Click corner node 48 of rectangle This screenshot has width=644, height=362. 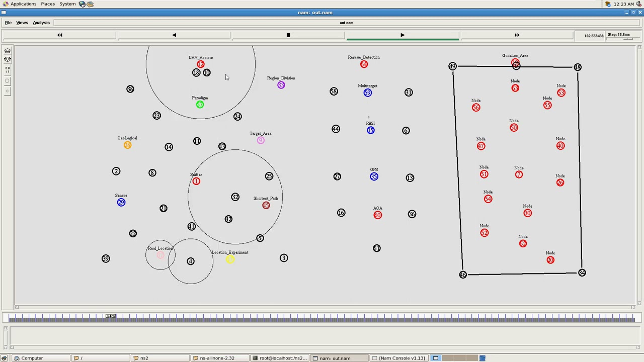point(578,67)
